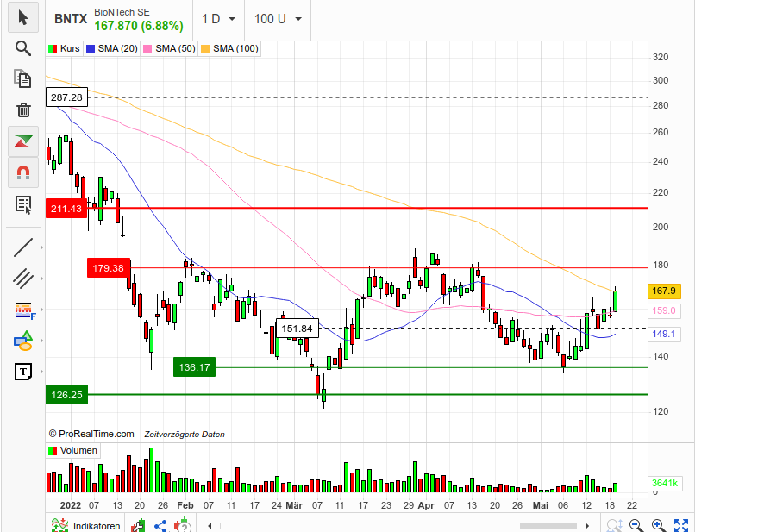Select the 287.28 dashed line label
The height and width of the screenshot is (532, 764).
pos(66,97)
